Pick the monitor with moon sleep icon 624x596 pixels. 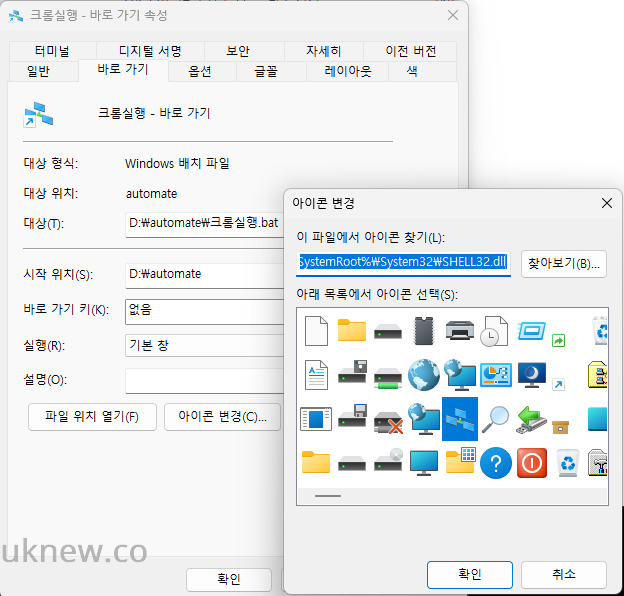532,375
